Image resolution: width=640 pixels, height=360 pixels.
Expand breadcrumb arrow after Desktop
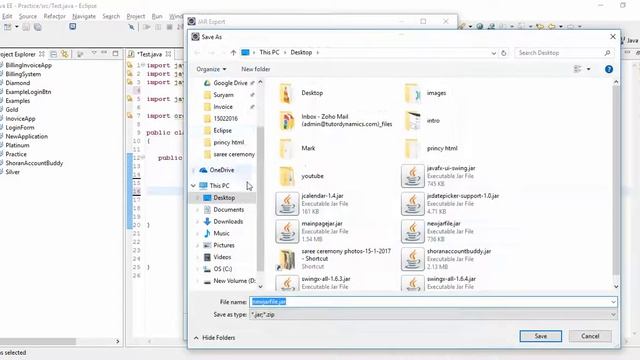318,53
